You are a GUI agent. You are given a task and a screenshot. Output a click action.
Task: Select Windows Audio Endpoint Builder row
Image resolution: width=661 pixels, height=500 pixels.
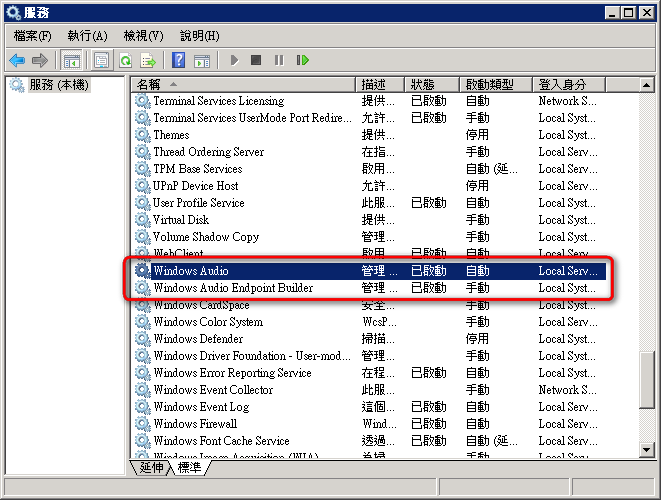(370, 288)
